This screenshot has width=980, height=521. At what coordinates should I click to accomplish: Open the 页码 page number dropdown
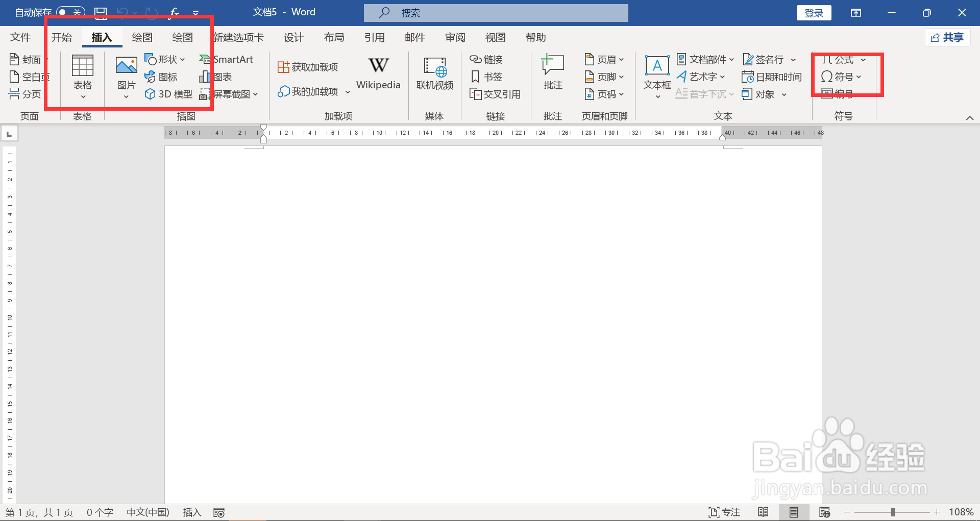[x=604, y=94]
